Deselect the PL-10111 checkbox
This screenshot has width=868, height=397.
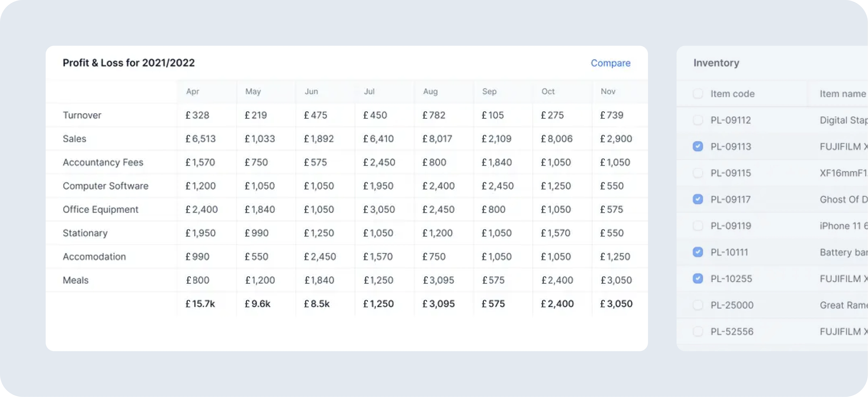click(698, 252)
